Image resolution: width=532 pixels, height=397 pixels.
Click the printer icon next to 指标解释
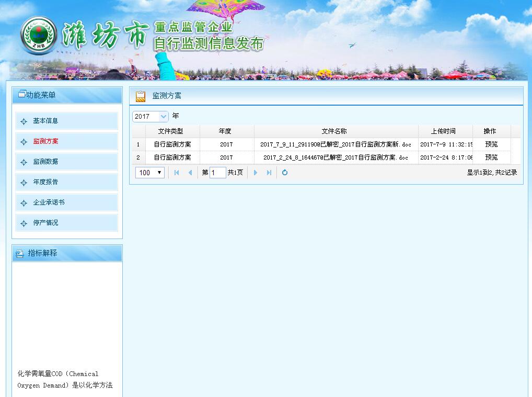coord(20,253)
